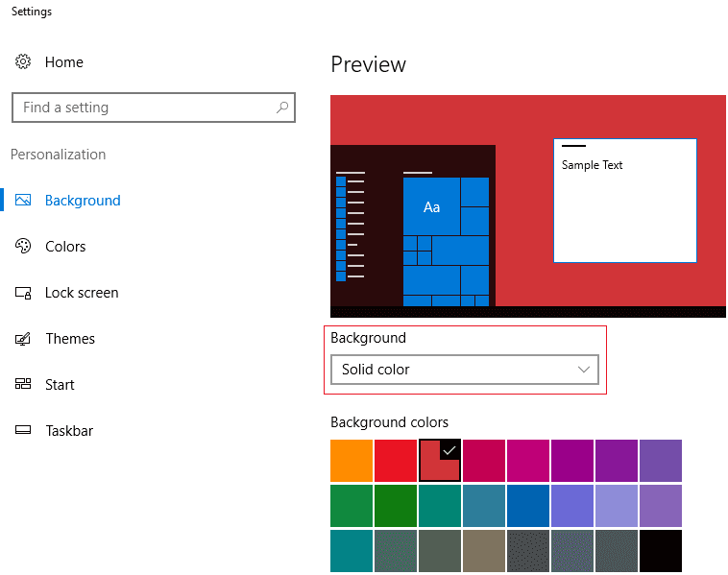The image size is (728, 575).
Task: Open the Home settings page
Action: pos(64,62)
